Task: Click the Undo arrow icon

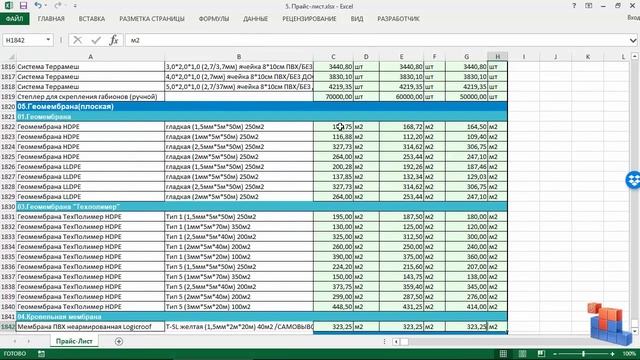Action: 38,5
